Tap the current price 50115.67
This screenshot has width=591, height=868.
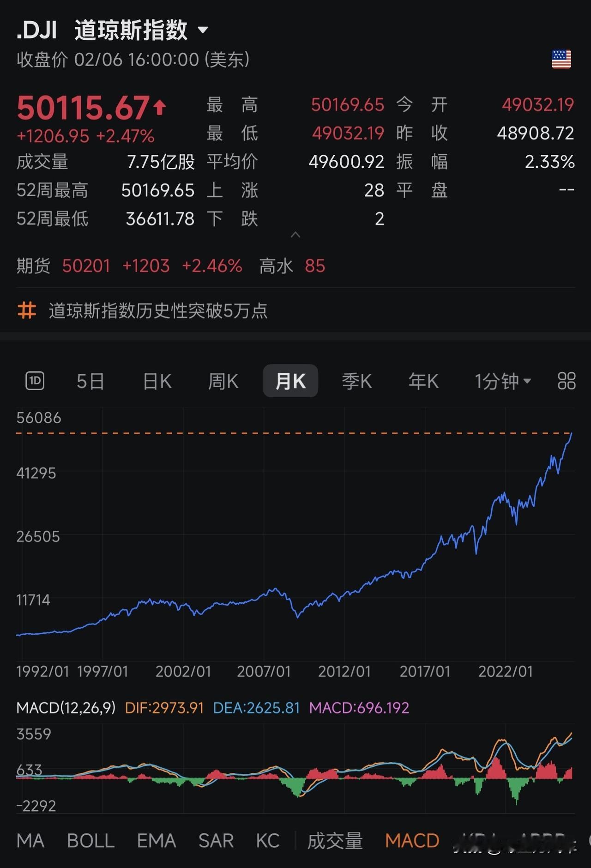point(84,108)
